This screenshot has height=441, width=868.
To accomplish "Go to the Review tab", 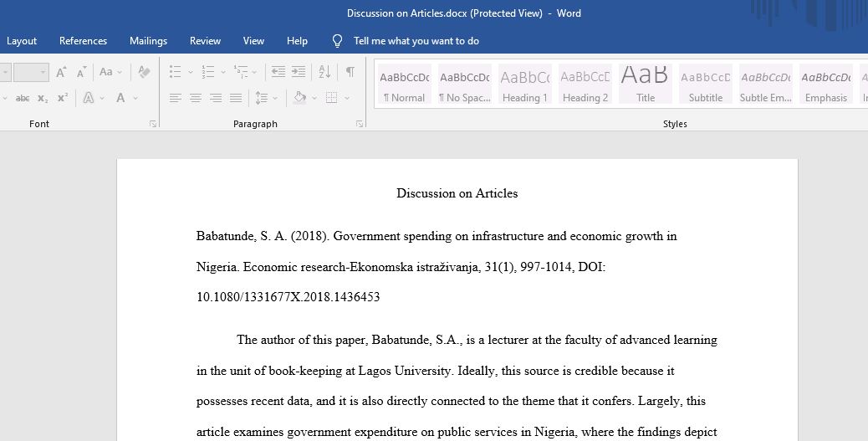I will point(206,41).
